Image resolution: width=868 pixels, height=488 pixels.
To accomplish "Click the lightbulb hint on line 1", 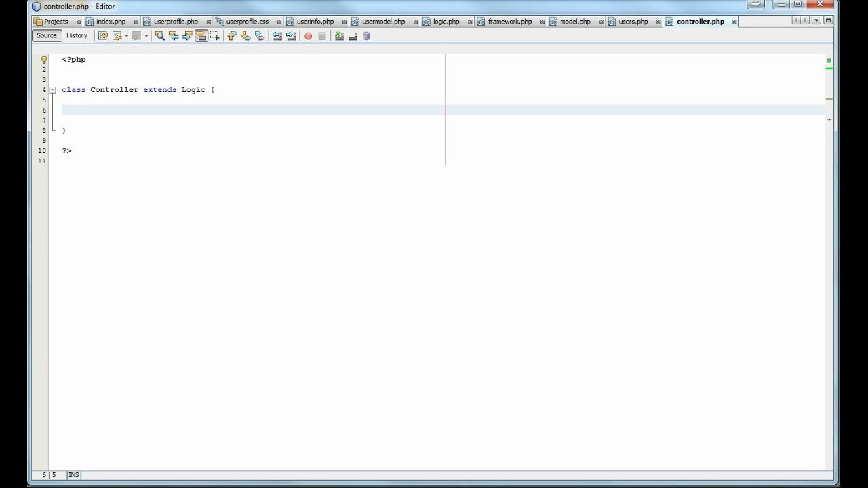I will [x=44, y=60].
